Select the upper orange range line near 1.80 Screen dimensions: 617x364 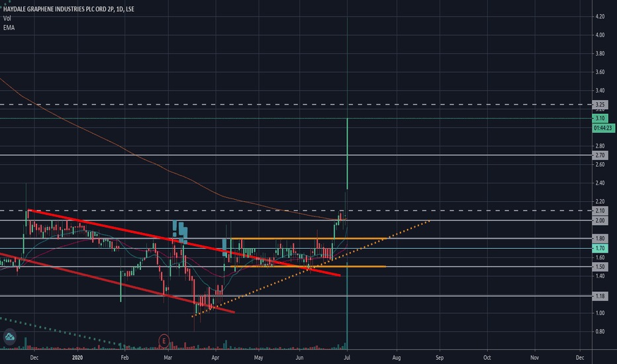coord(308,238)
